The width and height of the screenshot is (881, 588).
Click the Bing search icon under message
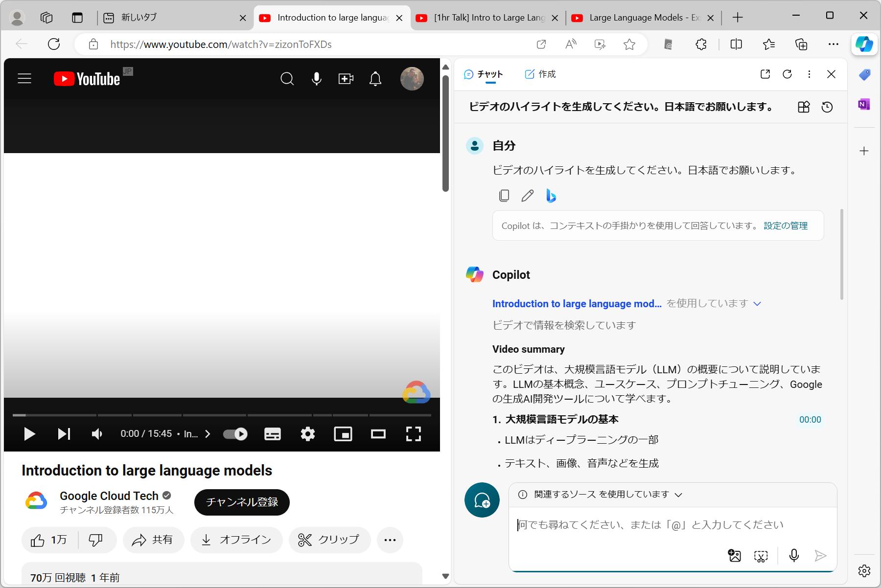coord(551,196)
